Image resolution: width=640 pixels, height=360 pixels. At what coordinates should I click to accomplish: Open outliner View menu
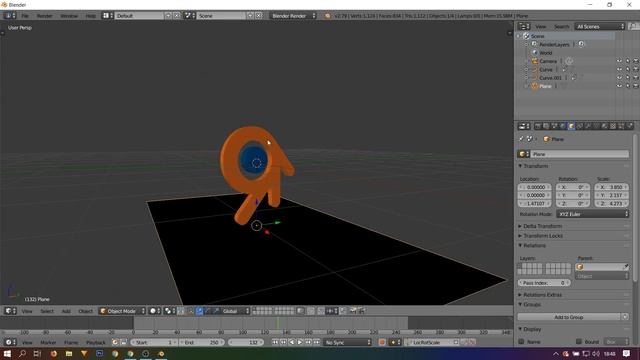tap(541, 27)
